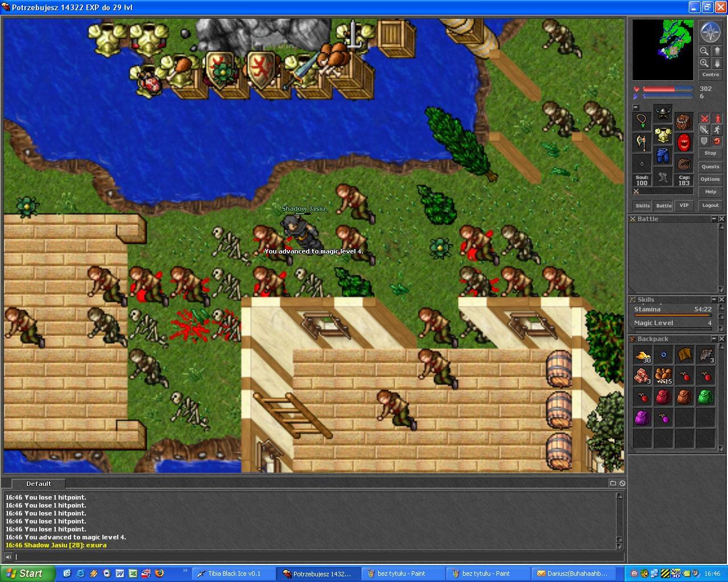Image resolution: width=728 pixels, height=582 pixels.
Task: Open the red backpack in the Backpack
Action: pos(663,397)
